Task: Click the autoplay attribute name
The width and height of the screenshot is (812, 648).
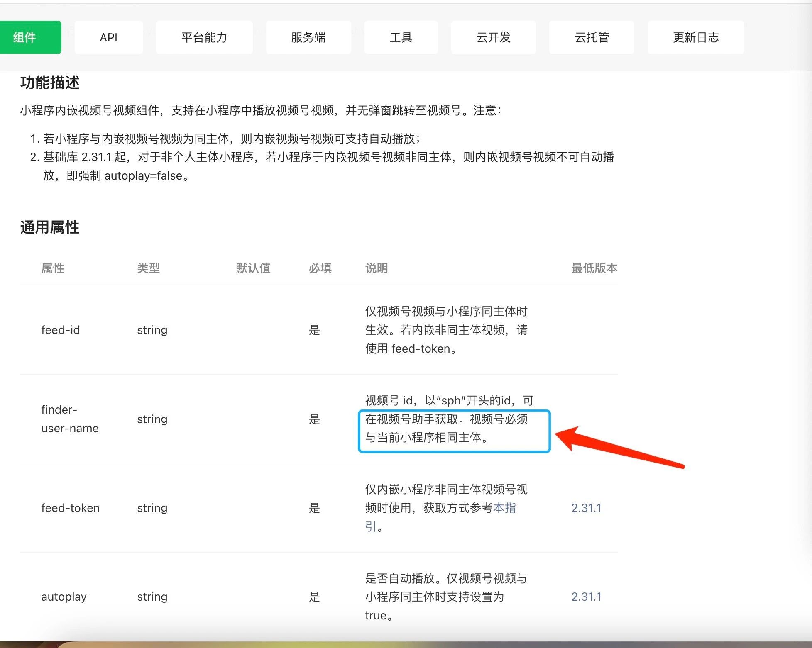Action: point(64,597)
